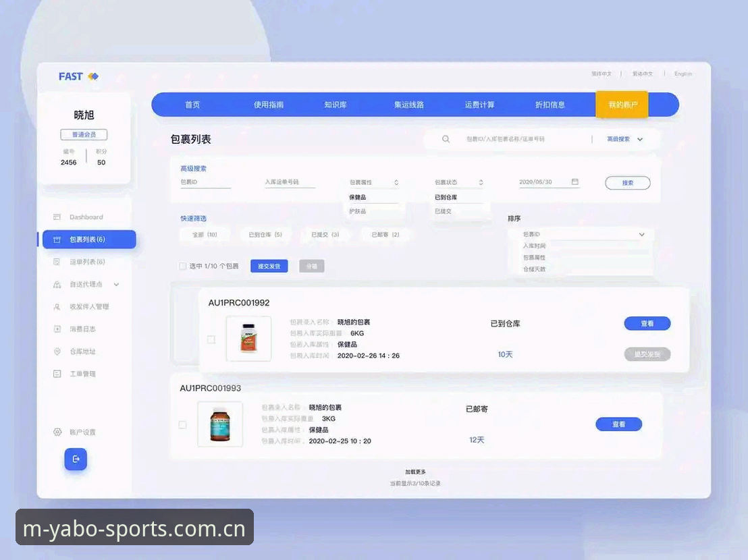
Task: Go to the 首页 nav tab
Action: click(x=192, y=105)
